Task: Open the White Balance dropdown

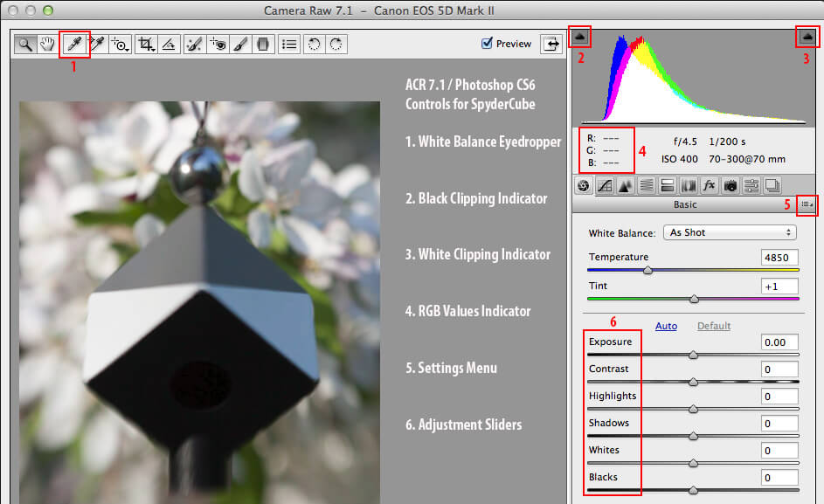Action: click(x=730, y=231)
